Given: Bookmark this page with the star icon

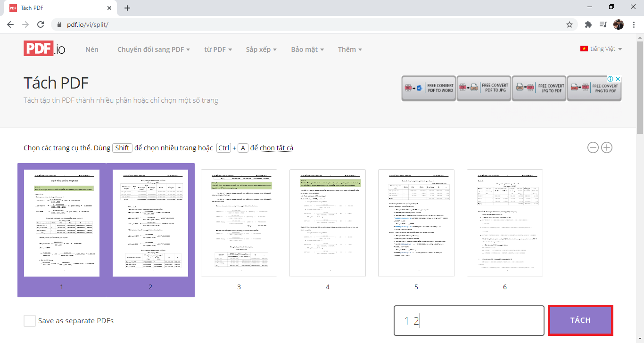Looking at the screenshot, I should tap(570, 24).
